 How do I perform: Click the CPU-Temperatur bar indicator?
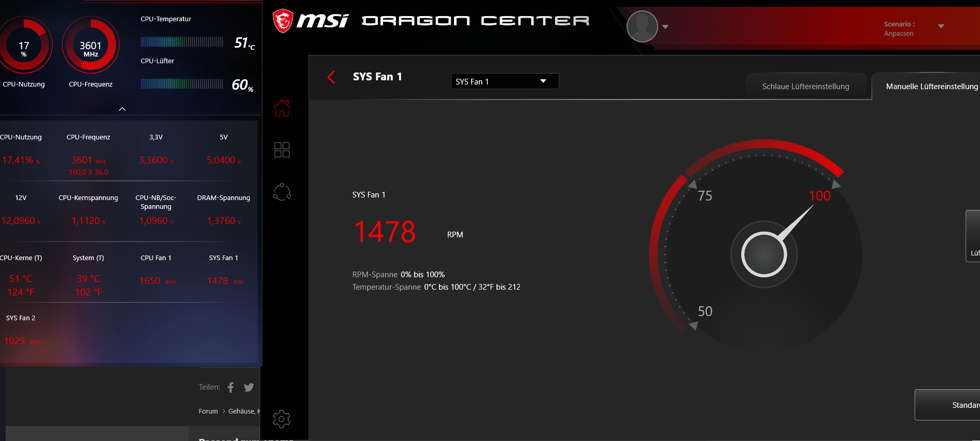(x=182, y=41)
